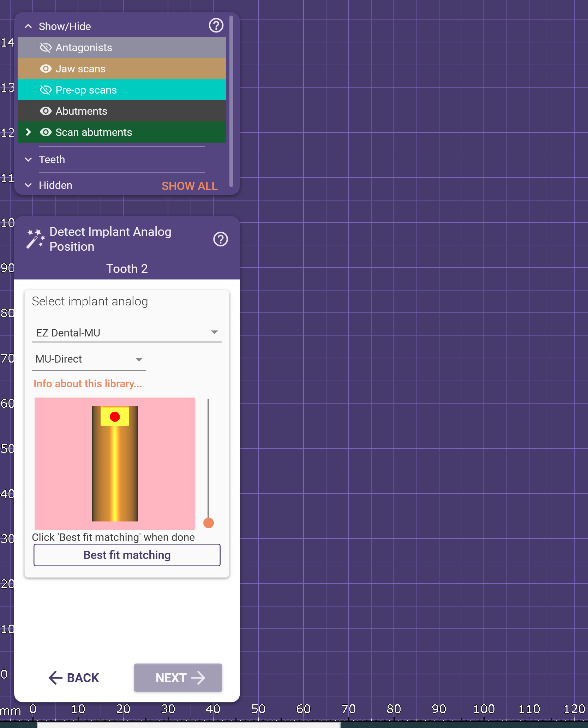Open Info about this library link
This screenshot has width=588, height=728.
(88, 384)
